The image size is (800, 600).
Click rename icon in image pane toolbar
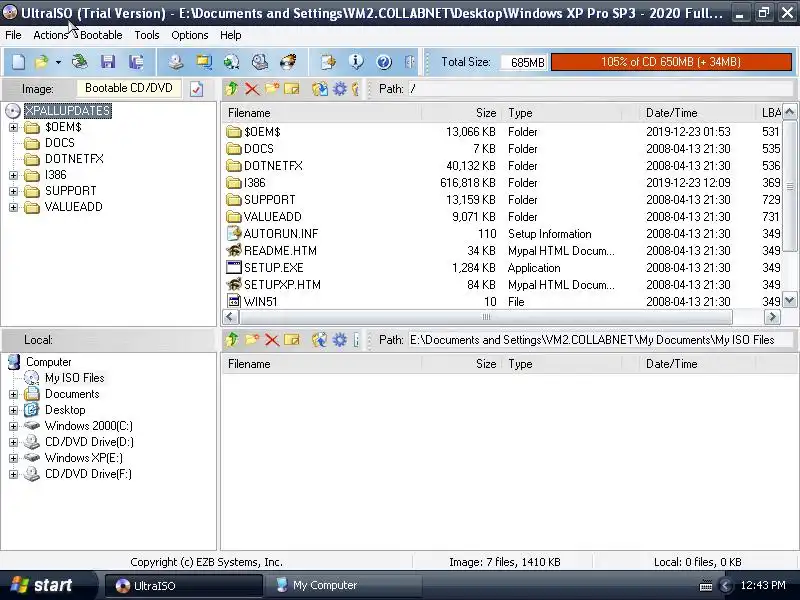(292, 89)
